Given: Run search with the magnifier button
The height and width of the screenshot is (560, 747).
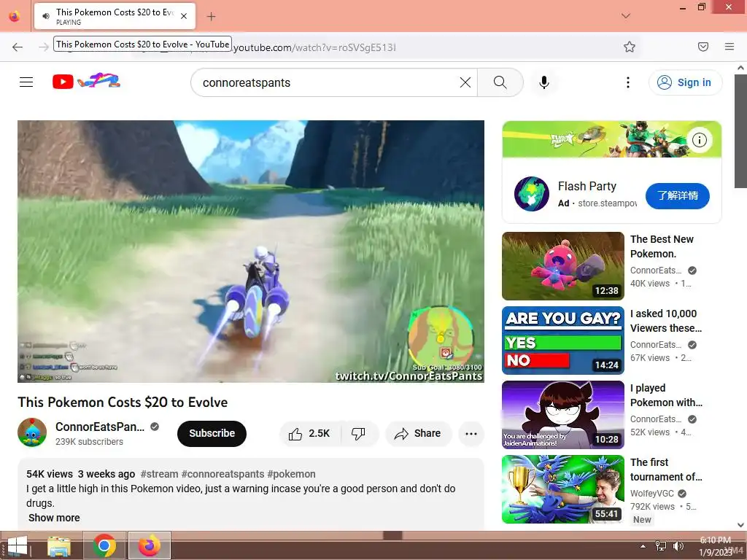Looking at the screenshot, I should coord(500,82).
